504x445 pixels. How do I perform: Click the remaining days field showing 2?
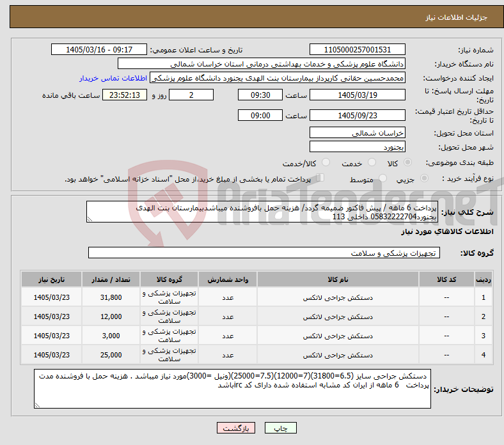[x=191, y=95]
